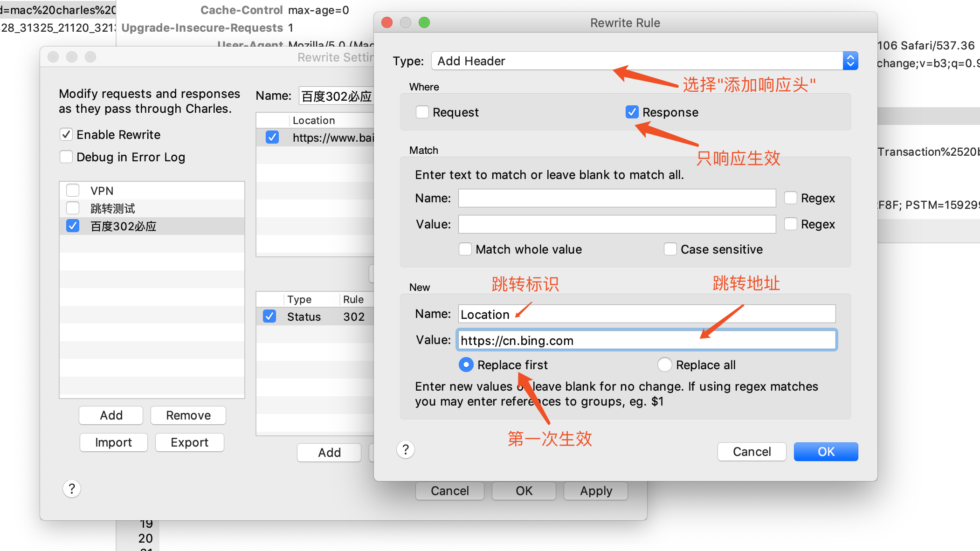The height and width of the screenshot is (551, 980).
Task: Click the New Value field with bing URL
Action: (647, 340)
